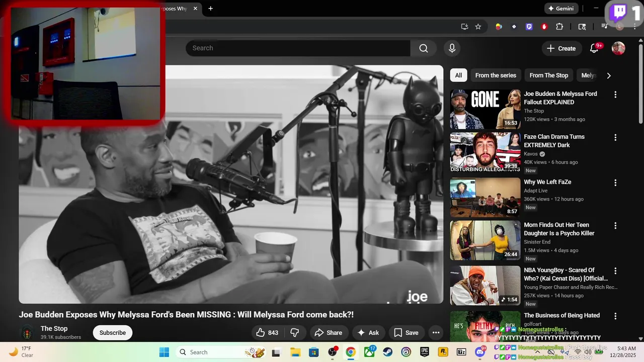The image size is (644, 362).
Task: Open the Chrome extensions puzzle icon
Action: click(x=559, y=27)
